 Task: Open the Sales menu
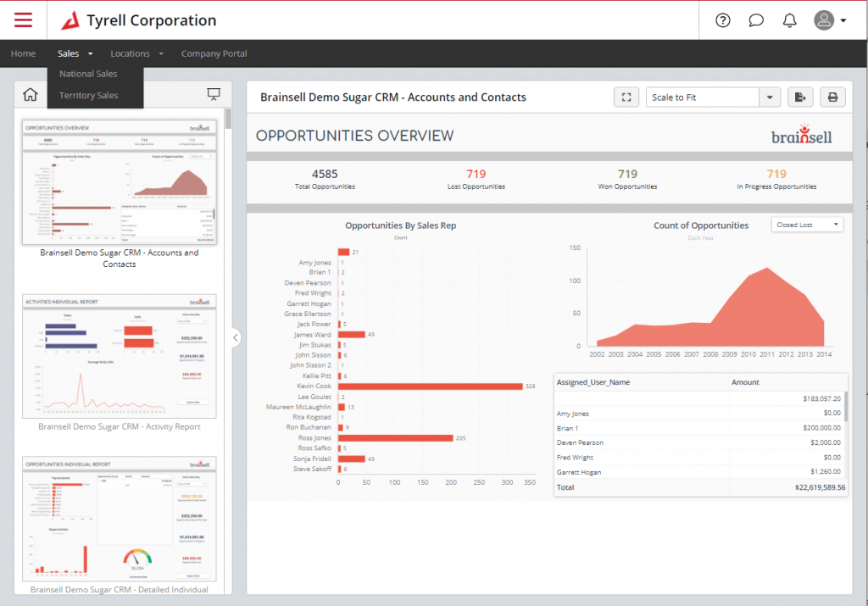[x=69, y=53]
